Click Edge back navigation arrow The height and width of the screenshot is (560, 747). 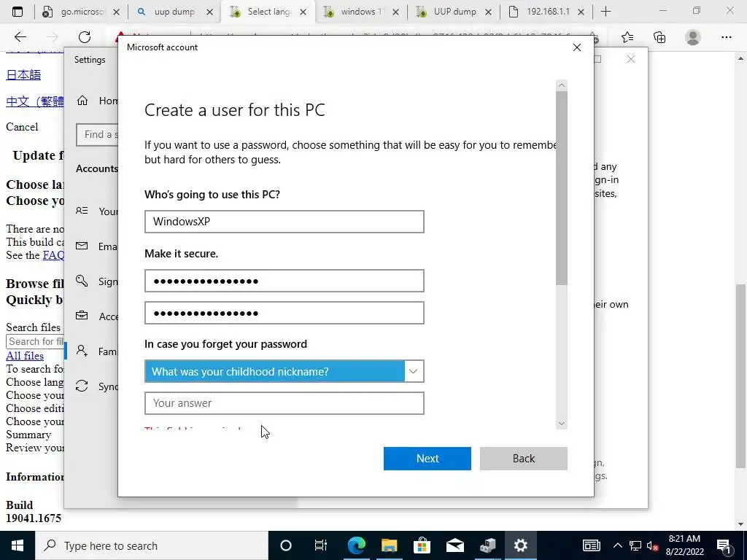20,37
